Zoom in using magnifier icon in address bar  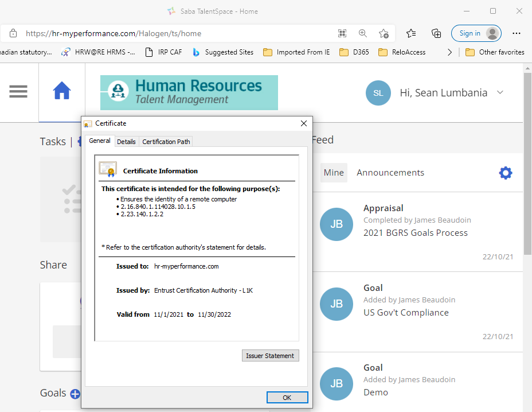[x=363, y=33]
